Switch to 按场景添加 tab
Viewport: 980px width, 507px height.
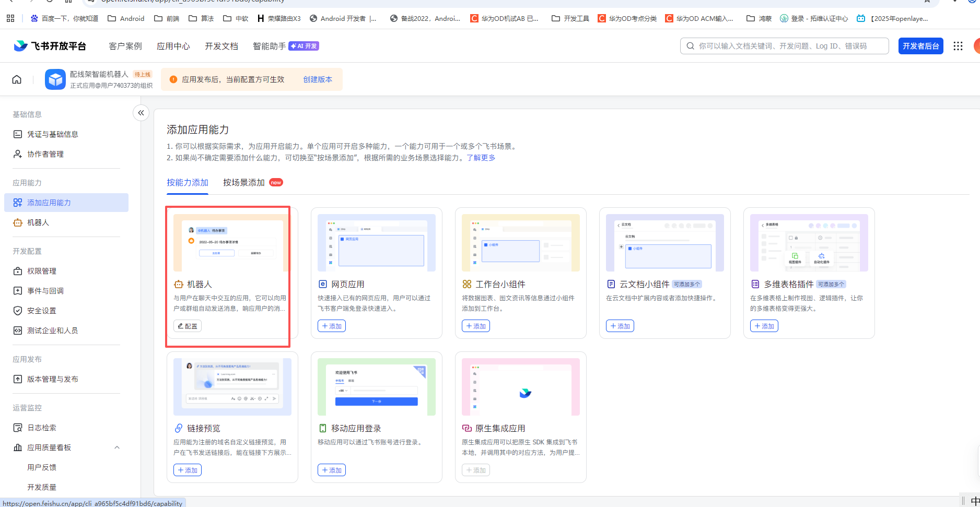[x=244, y=182]
